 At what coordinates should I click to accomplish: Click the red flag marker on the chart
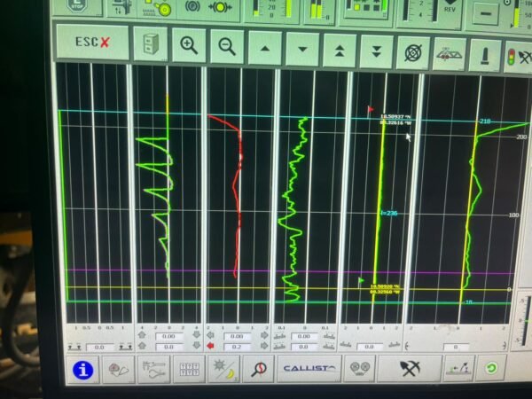pyautogui.click(x=371, y=110)
